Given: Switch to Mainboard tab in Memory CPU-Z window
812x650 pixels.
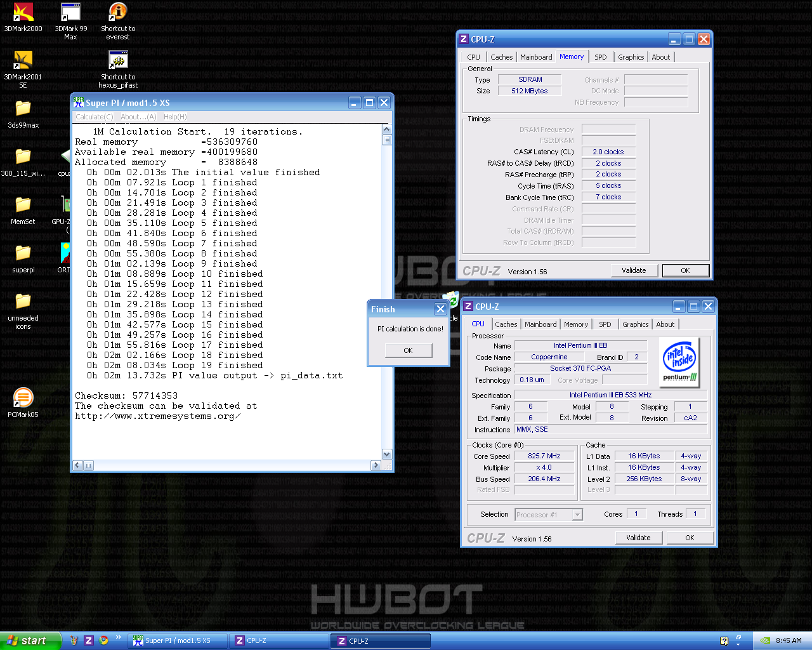Looking at the screenshot, I should click(536, 57).
